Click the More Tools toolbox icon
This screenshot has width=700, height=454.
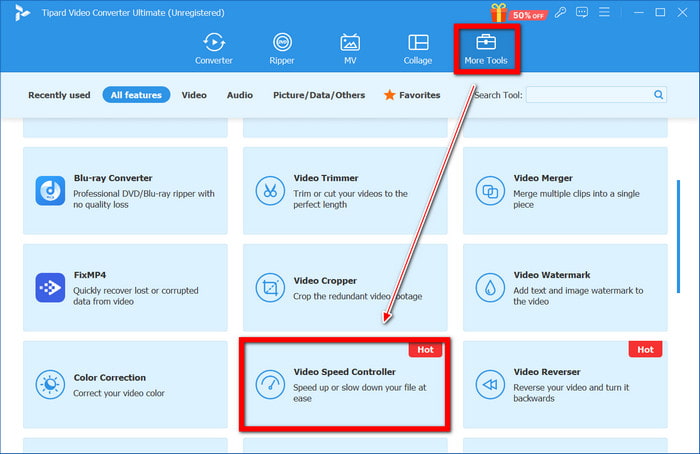click(486, 45)
